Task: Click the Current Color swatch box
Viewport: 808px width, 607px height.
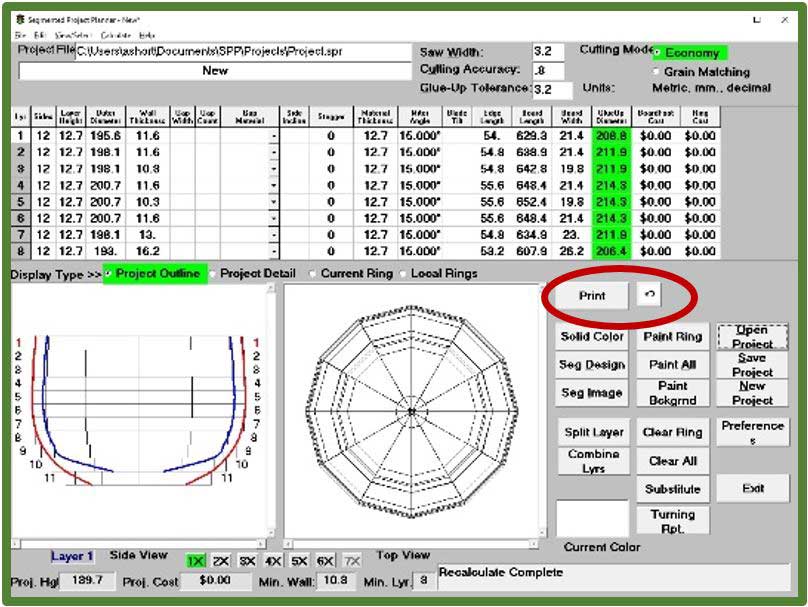Action: point(593,518)
